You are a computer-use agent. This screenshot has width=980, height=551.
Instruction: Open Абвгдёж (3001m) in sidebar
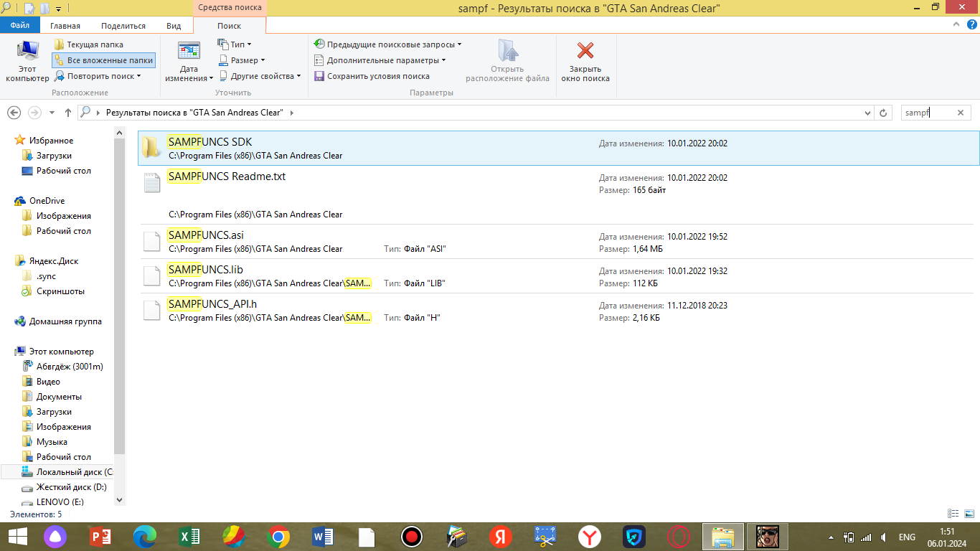click(x=70, y=367)
